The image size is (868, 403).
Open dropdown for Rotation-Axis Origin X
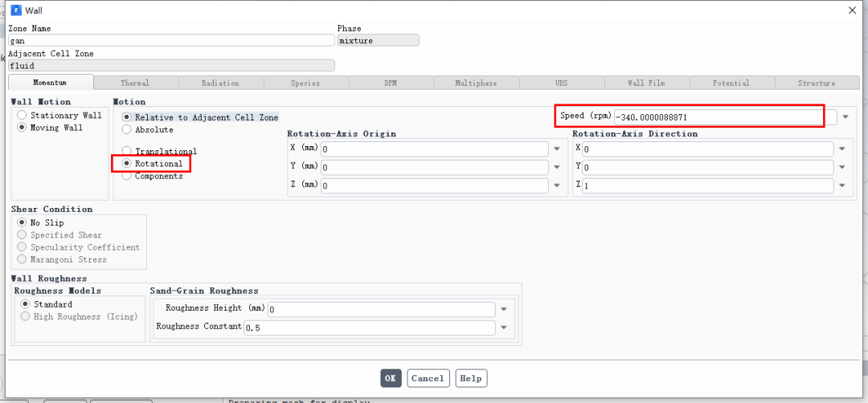click(x=557, y=149)
